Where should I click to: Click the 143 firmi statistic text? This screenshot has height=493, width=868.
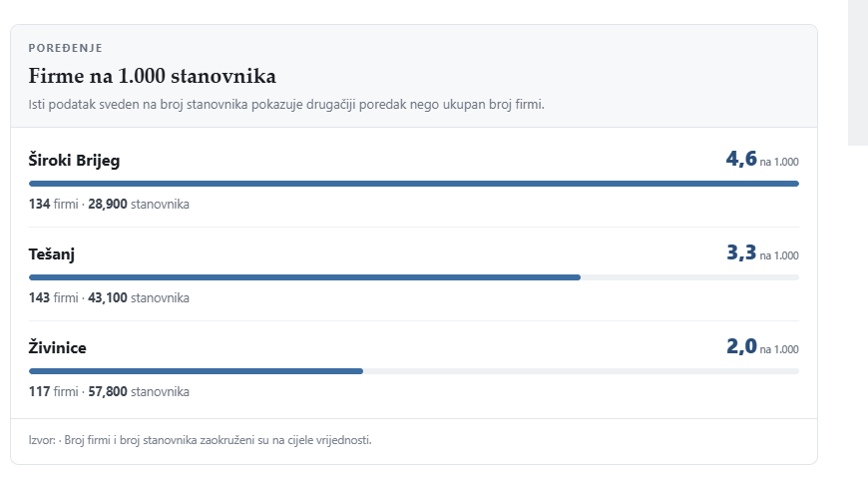[54, 297]
